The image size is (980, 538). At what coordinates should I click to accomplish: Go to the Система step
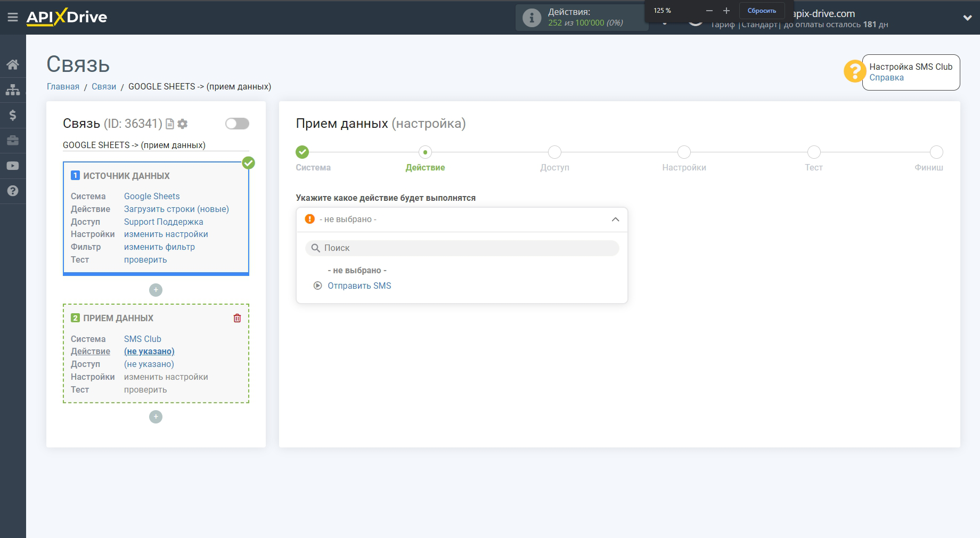point(302,152)
